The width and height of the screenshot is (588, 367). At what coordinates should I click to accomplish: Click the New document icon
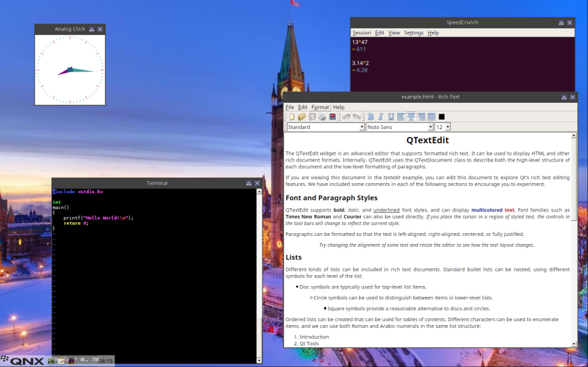[x=292, y=117]
